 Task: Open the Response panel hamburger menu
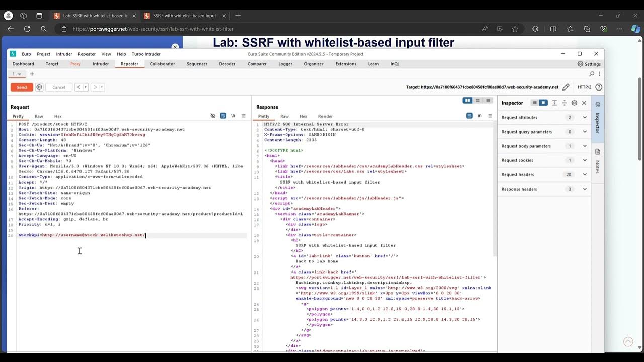point(490,116)
